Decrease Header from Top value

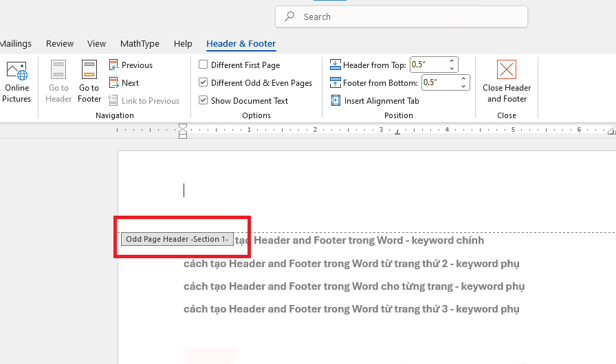tap(452, 68)
